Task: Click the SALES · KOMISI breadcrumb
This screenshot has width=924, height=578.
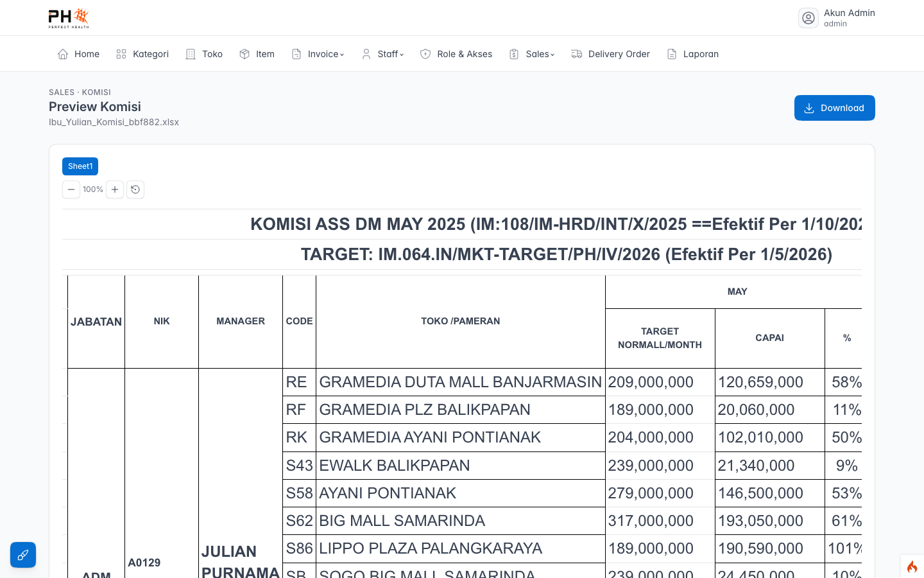Action: 80,92
